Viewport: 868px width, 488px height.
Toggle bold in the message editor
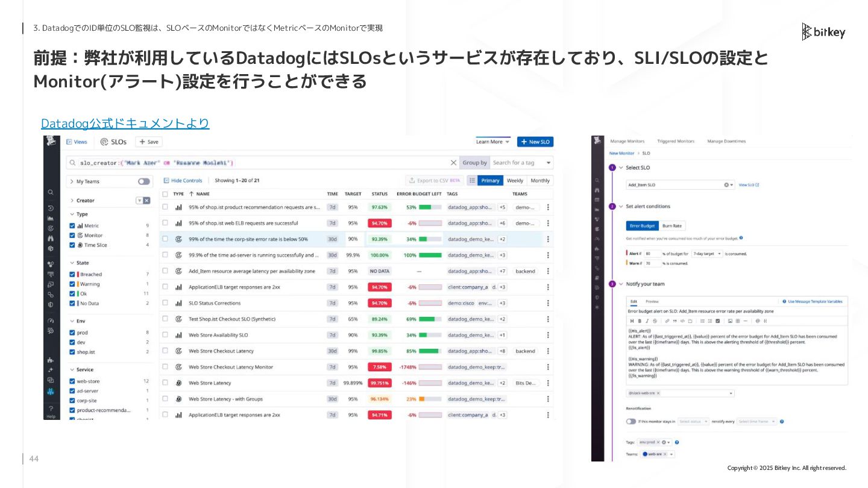coord(640,321)
